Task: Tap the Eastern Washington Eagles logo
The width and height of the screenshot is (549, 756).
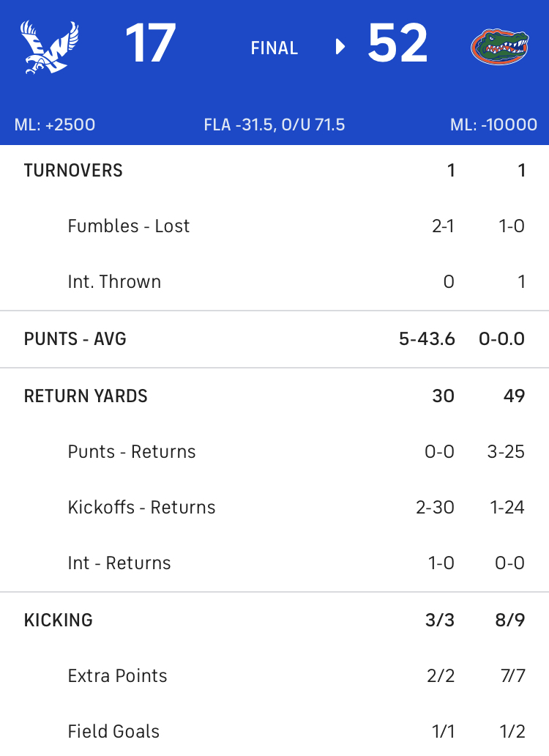Action: tap(49, 47)
